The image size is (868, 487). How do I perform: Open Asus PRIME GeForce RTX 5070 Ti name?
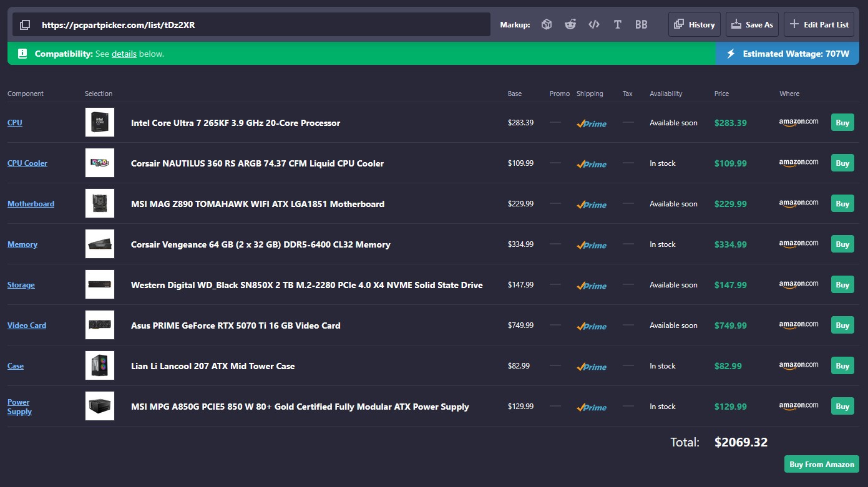236,325
